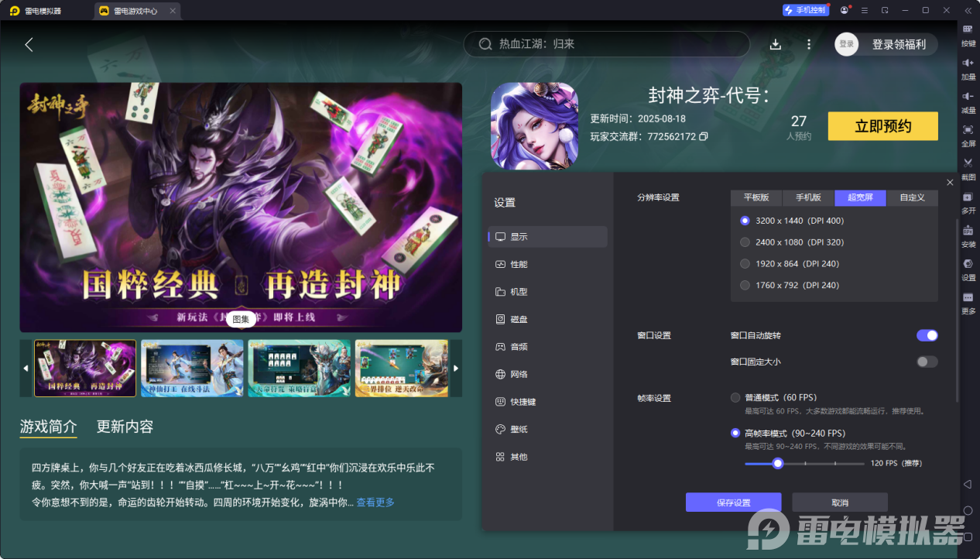Click the 取消 cancel button
Screen dimensions: 980x559
pos(840,502)
